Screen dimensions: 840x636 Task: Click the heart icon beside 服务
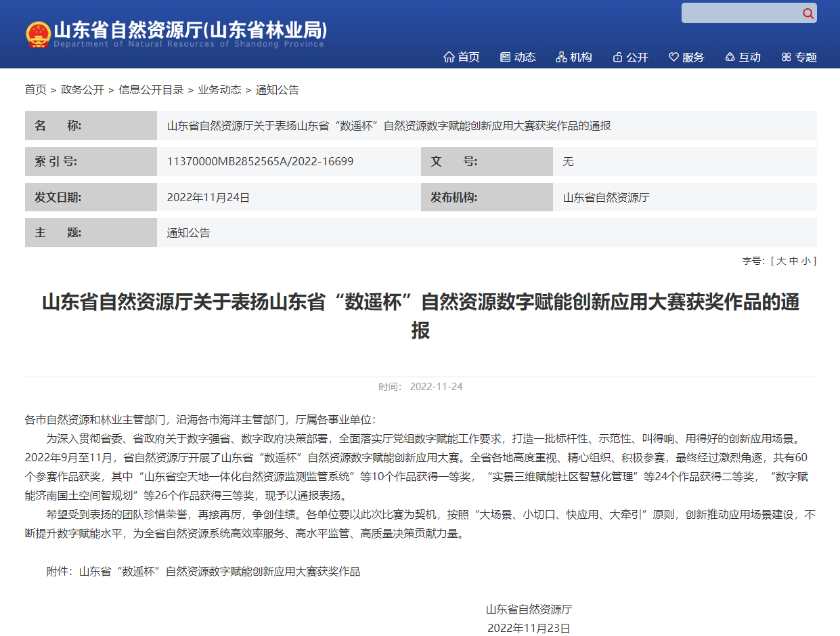tap(673, 57)
